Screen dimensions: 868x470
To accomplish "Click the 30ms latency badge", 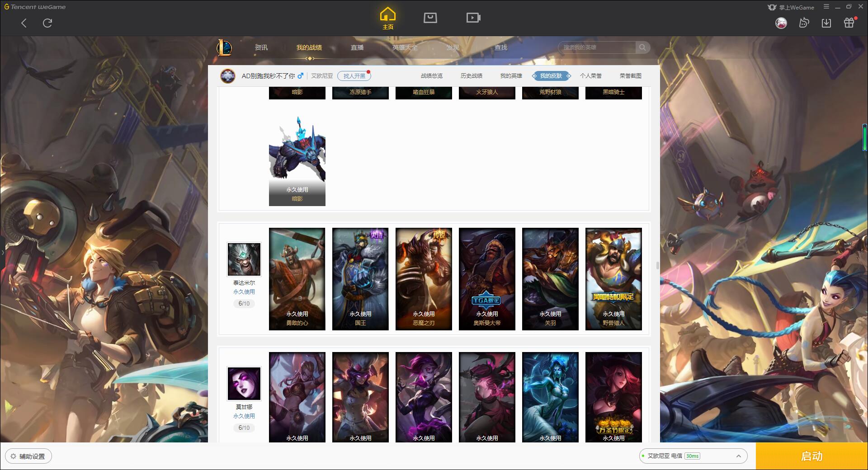I will (x=692, y=456).
